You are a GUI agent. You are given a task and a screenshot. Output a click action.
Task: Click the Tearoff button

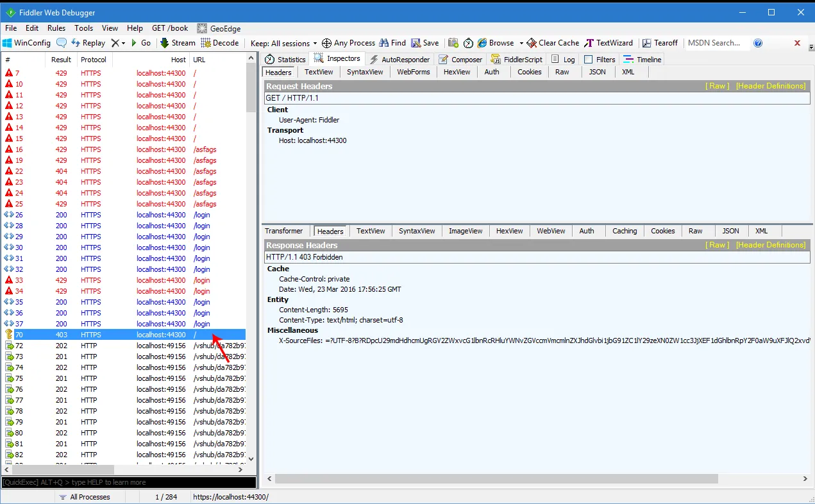click(660, 43)
